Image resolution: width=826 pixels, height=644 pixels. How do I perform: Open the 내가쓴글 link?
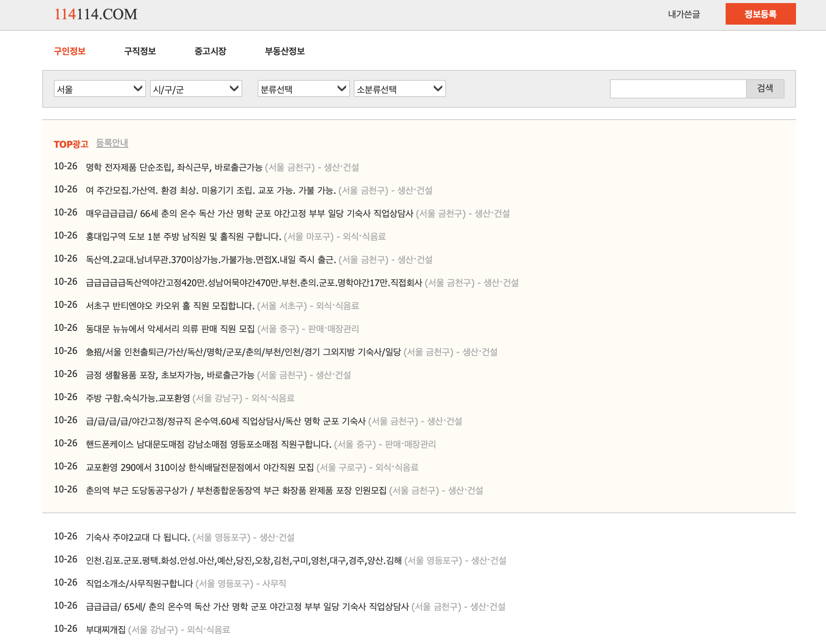point(684,14)
